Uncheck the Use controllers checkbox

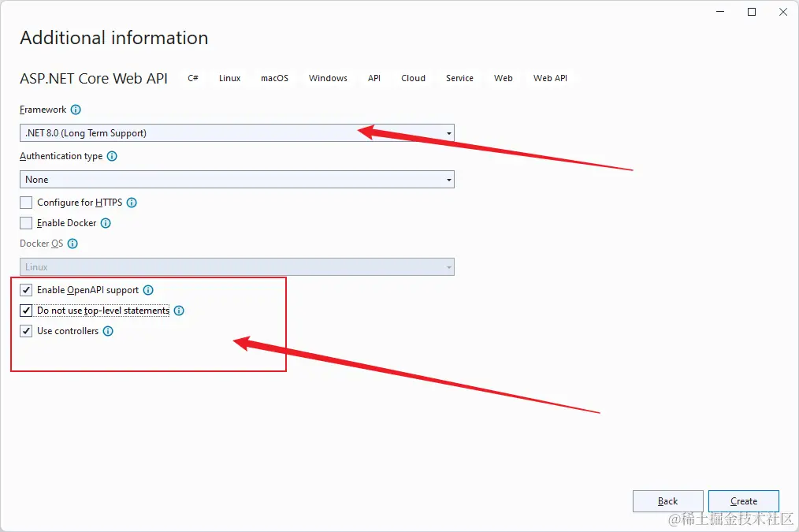coord(26,331)
